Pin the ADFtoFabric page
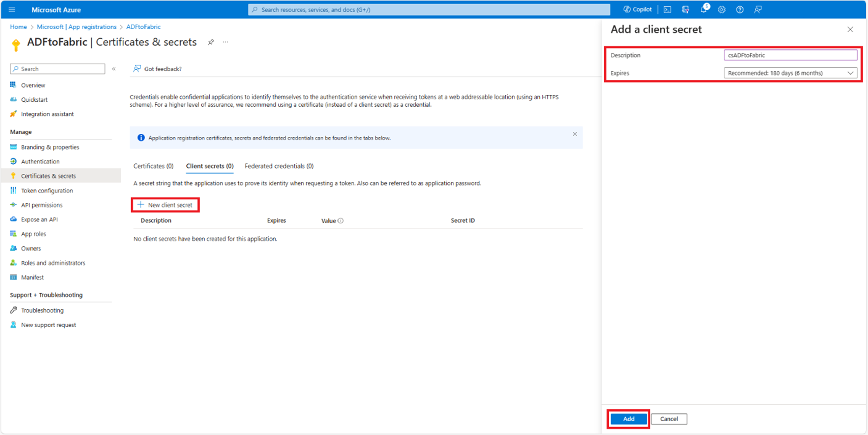The width and height of the screenshot is (868, 435). tap(211, 42)
